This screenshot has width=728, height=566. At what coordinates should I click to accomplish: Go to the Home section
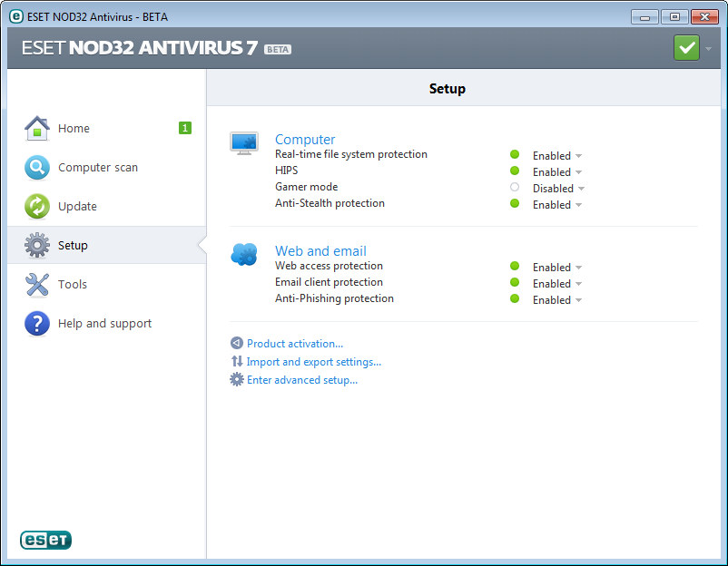(107, 128)
